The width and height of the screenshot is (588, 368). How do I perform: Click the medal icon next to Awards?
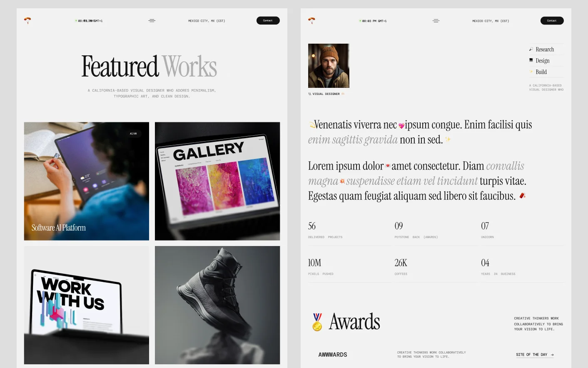(x=317, y=322)
